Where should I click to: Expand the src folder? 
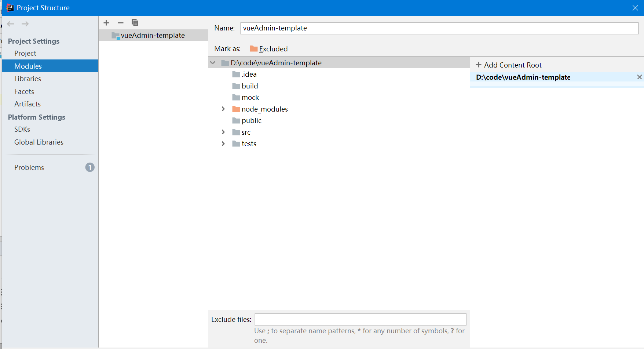223,132
